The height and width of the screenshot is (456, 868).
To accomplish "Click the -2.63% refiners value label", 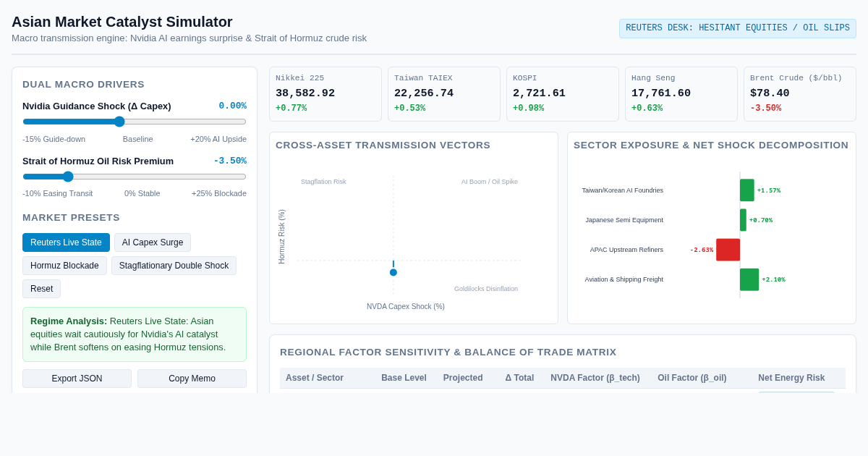I will [x=702, y=250].
